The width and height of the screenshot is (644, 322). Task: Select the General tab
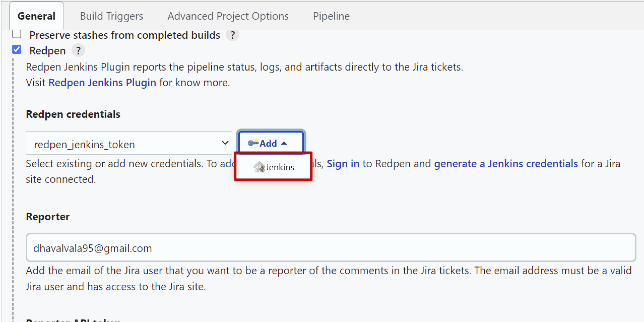point(36,16)
